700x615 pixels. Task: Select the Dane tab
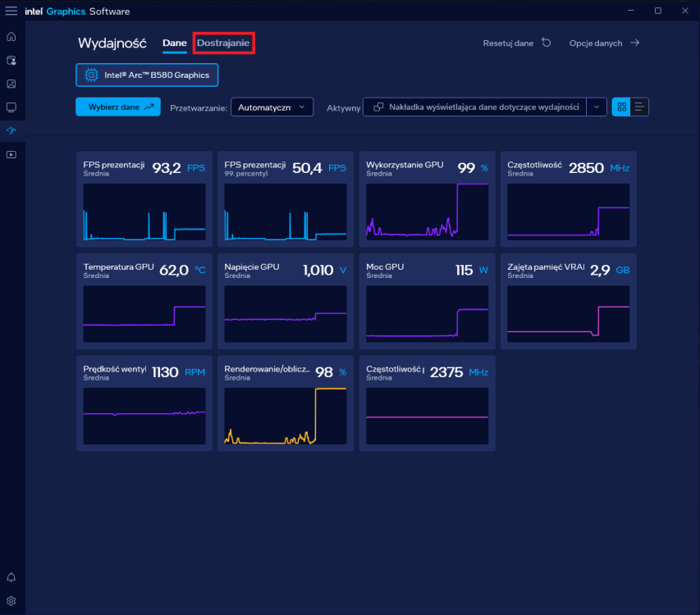(x=175, y=43)
